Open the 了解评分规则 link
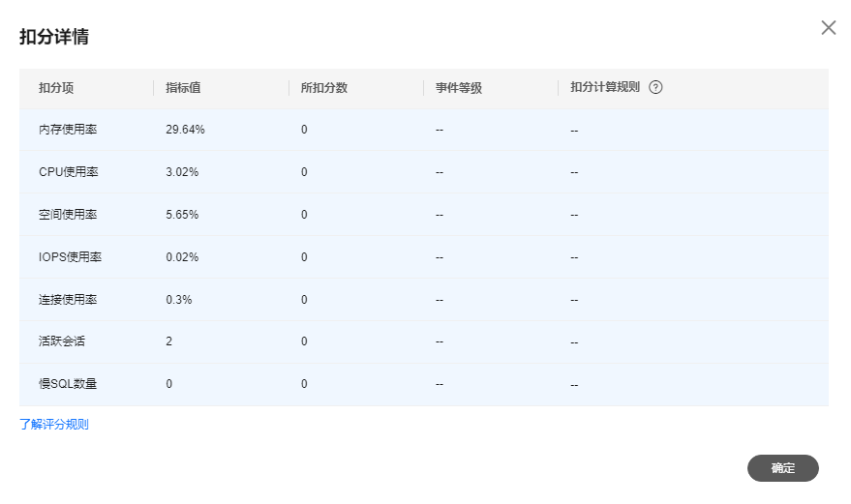 pyautogui.click(x=54, y=425)
